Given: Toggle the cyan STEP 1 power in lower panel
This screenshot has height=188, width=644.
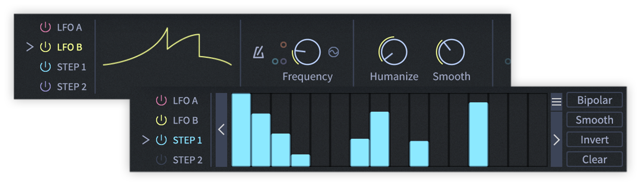Looking at the screenshot, I should (x=161, y=140).
